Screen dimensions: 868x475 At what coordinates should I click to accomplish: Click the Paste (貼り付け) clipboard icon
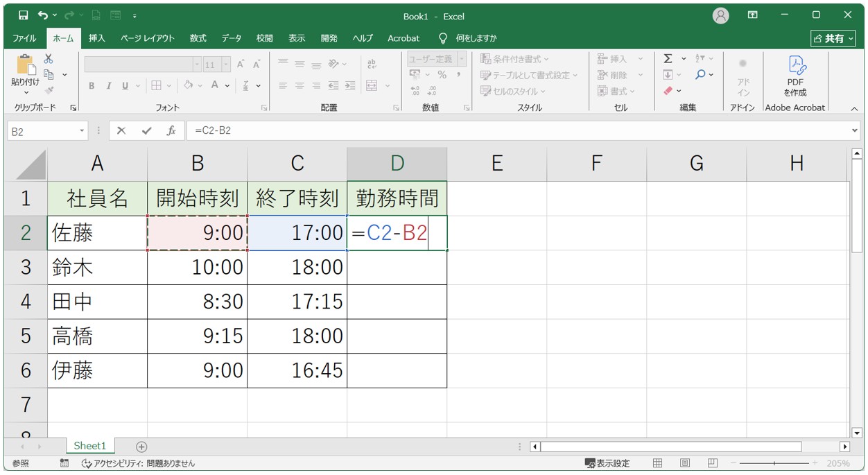(x=26, y=65)
